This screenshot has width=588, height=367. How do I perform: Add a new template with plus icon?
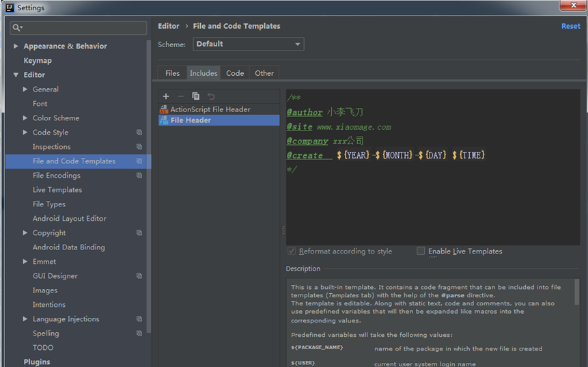166,96
